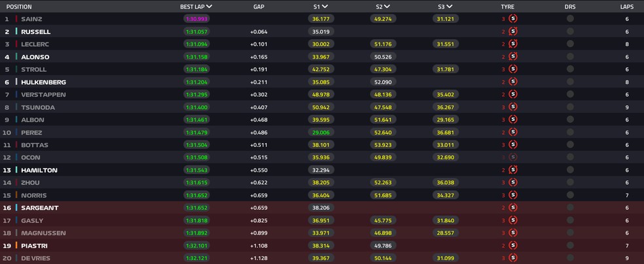
Task: Select driver name HULKENBERG
Action: point(44,82)
